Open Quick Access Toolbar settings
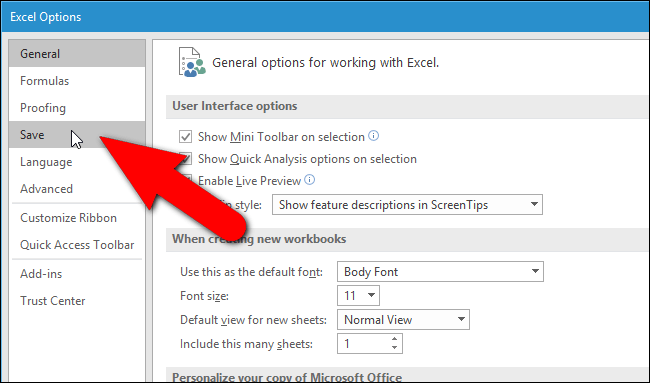The height and width of the screenshot is (383, 650). tap(77, 245)
